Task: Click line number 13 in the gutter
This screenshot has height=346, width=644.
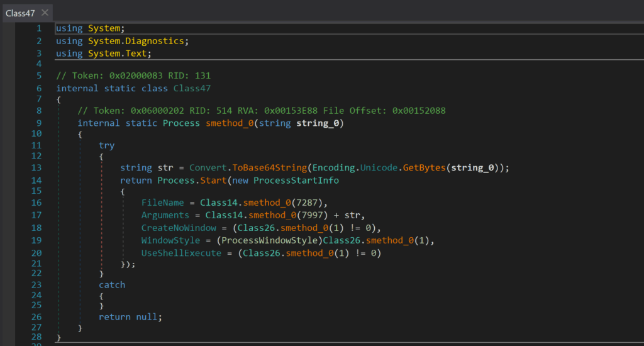Action: pos(36,168)
